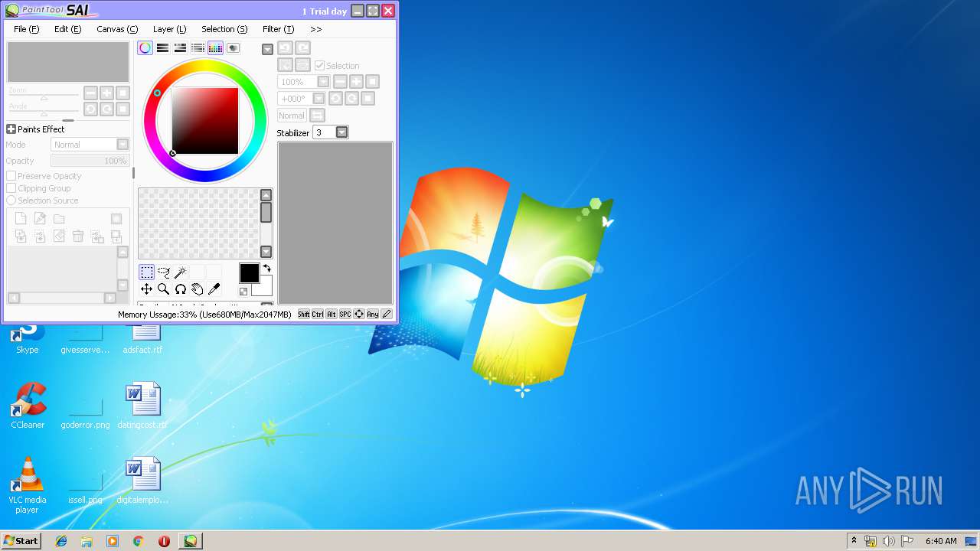The image size is (980, 551).
Task: Open the Layer menu
Action: click(169, 29)
